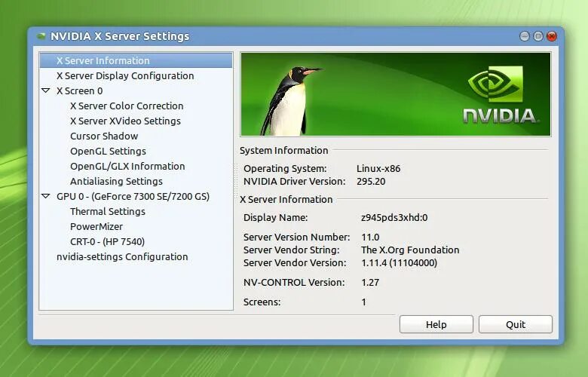Collapse the X Screen 0 triangle
The height and width of the screenshot is (377, 588).
tap(46, 90)
